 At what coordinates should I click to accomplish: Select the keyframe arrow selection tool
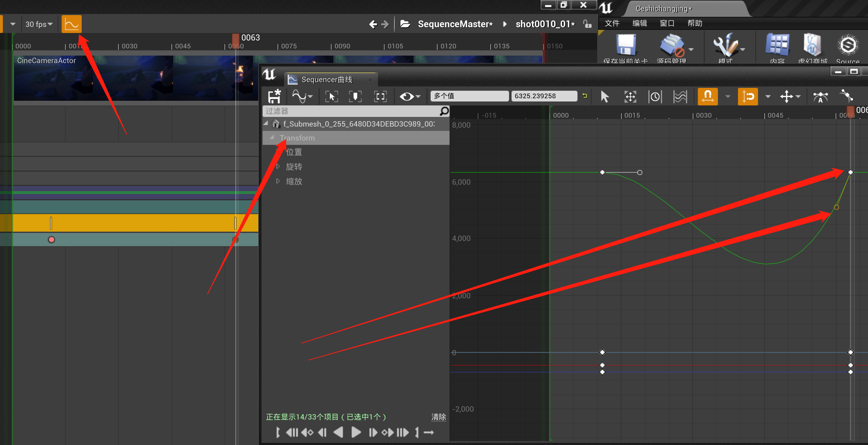(605, 96)
